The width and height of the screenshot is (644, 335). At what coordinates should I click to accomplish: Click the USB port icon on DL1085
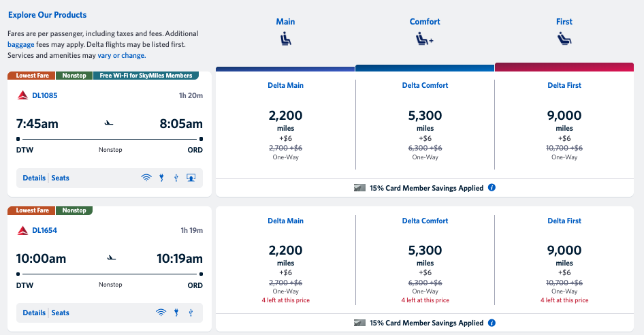[176, 178]
